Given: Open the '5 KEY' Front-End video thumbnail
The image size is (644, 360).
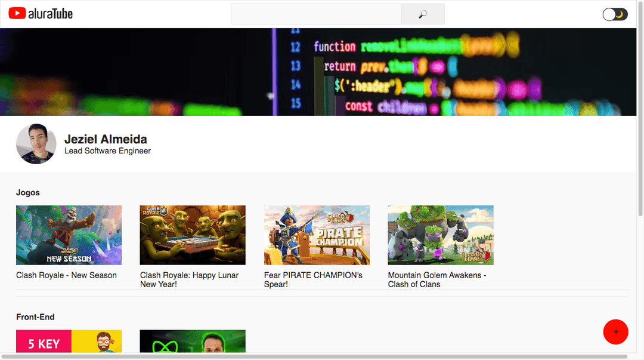Looking at the screenshot, I should pyautogui.click(x=69, y=341).
